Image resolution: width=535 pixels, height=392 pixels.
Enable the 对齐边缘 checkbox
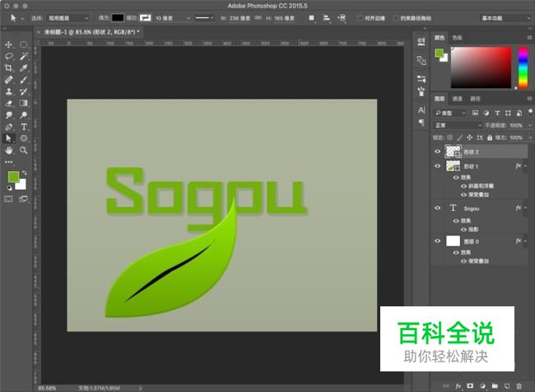(360, 18)
